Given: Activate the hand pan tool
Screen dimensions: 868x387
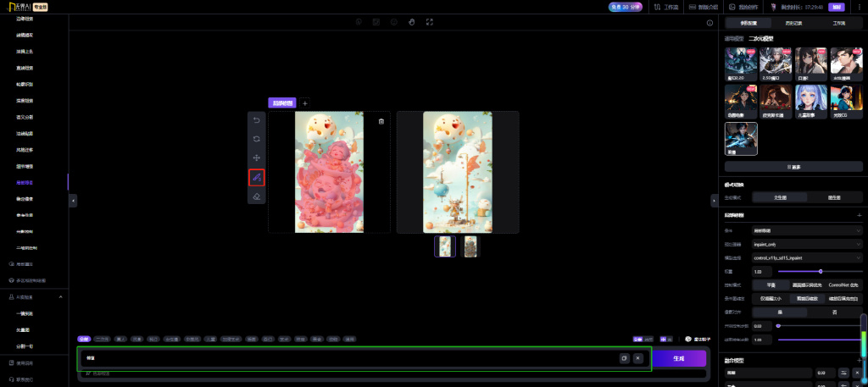Looking at the screenshot, I should (411, 22).
